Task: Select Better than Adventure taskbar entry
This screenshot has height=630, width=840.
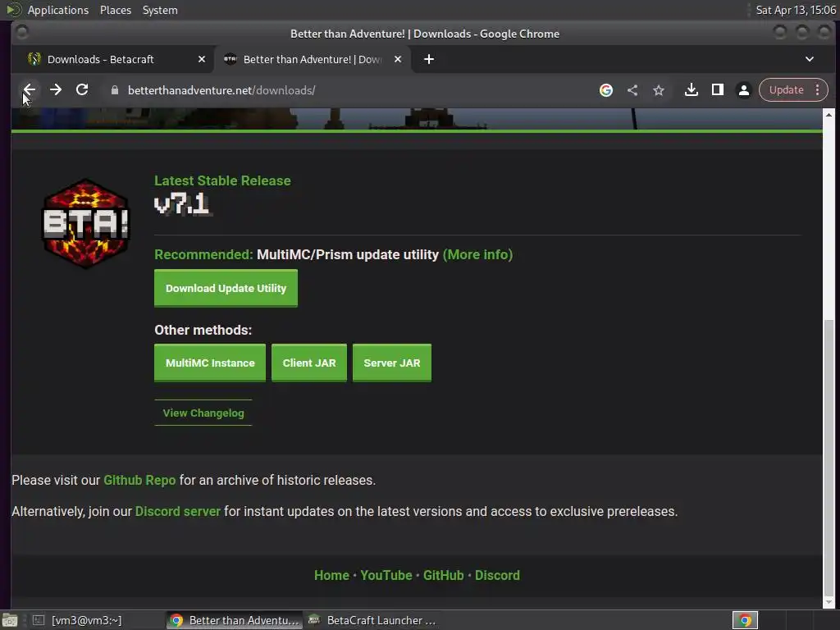Action: pyautogui.click(x=234, y=620)
